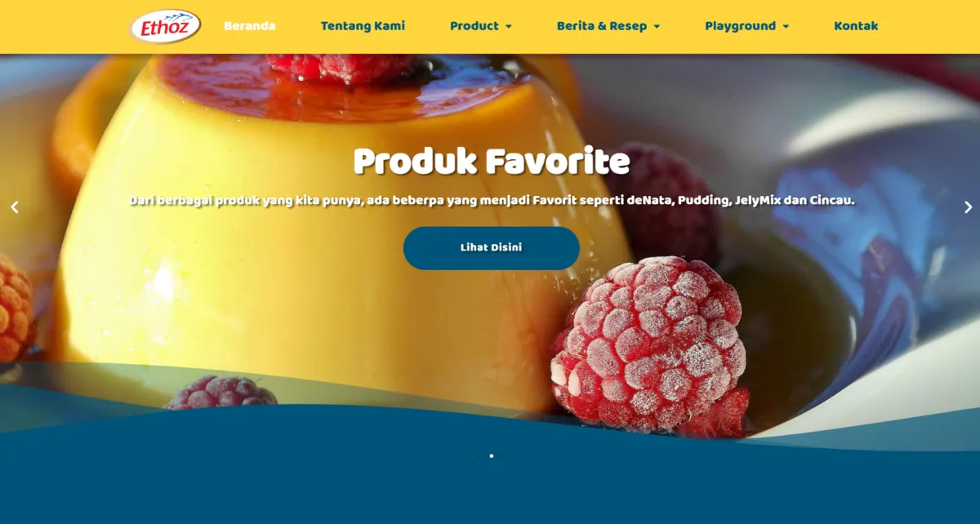Screen dimensions: 980x524
Task: Click the Product menu label
Action: click(474, 26)
